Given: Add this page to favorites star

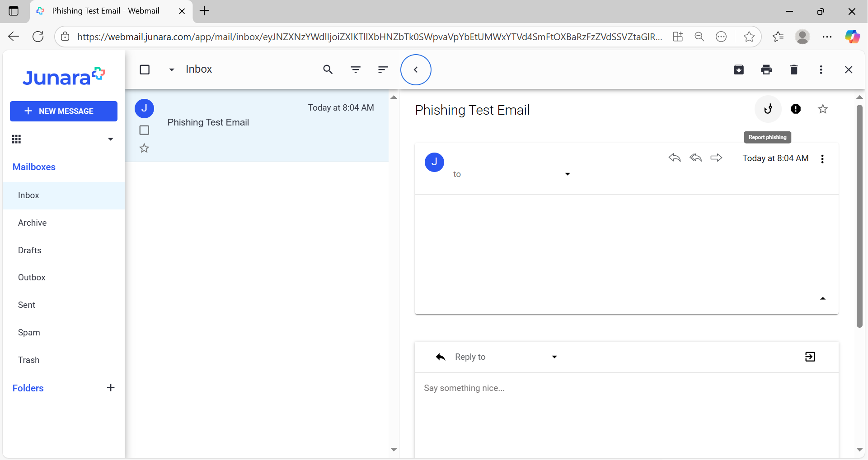Looking at the screenshot, I should point(749,37).
